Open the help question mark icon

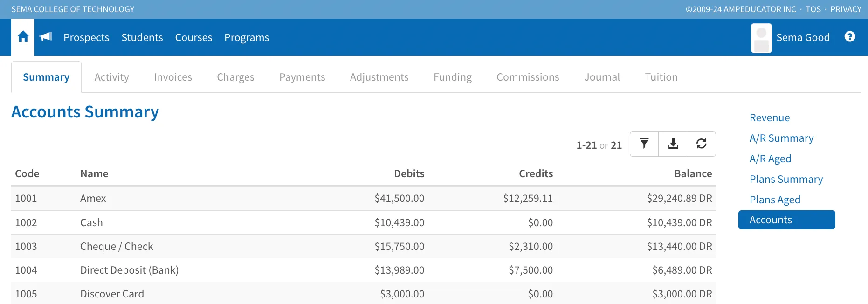pyautogui.click(x=850, y=37)
